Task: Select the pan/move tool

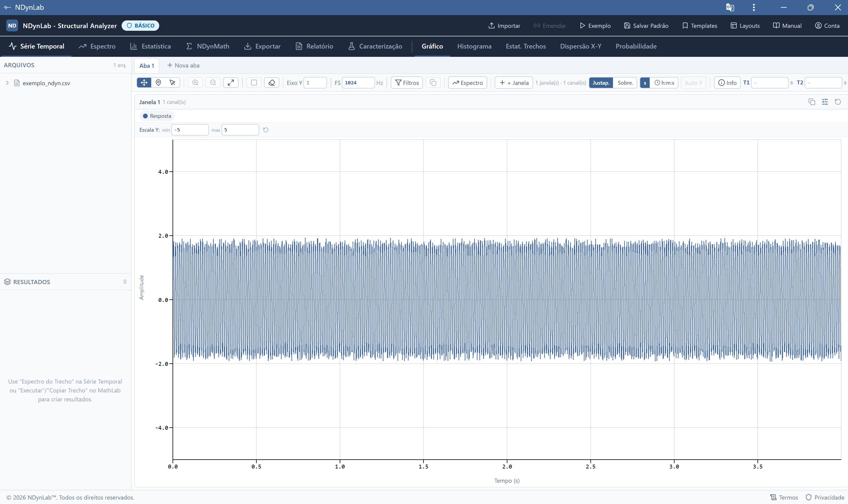Action: (x=144, y=83)
